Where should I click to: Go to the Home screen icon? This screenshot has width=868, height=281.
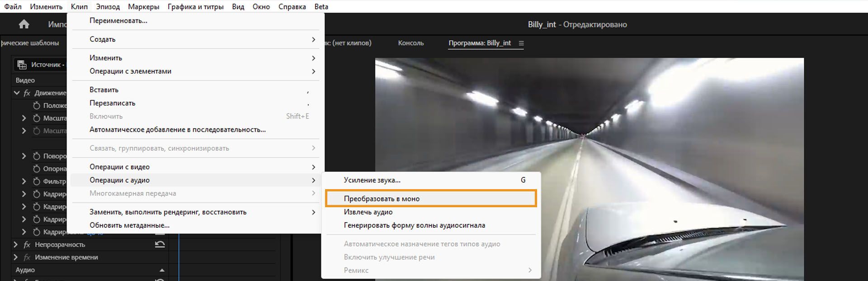click(24, 24)
